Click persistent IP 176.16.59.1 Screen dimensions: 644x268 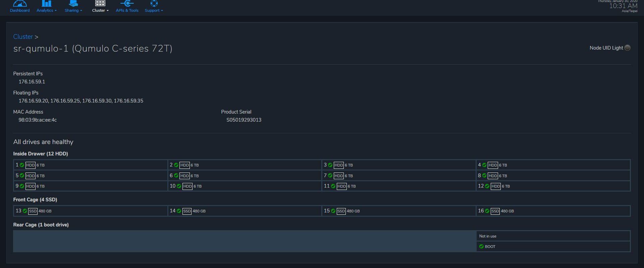point(32,82)
